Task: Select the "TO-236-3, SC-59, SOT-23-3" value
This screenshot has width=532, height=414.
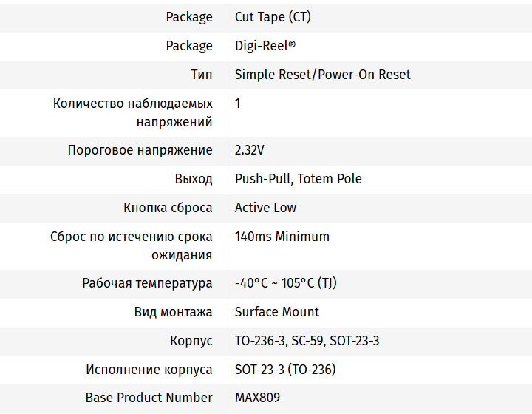Action: pyautogui.click(x=307, y=341)
